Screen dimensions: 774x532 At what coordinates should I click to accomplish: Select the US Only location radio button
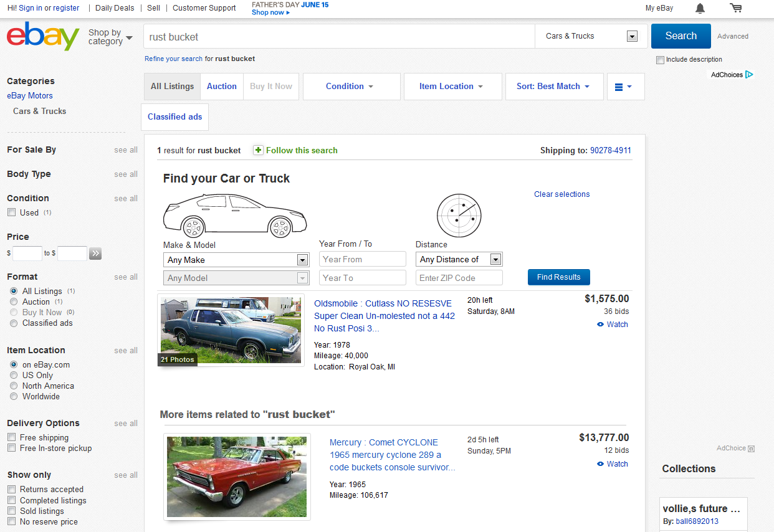(13, 375)
